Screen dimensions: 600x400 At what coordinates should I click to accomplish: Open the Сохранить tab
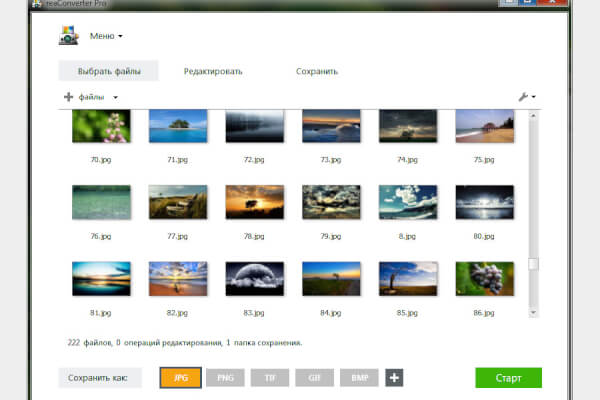click(317, 72)
